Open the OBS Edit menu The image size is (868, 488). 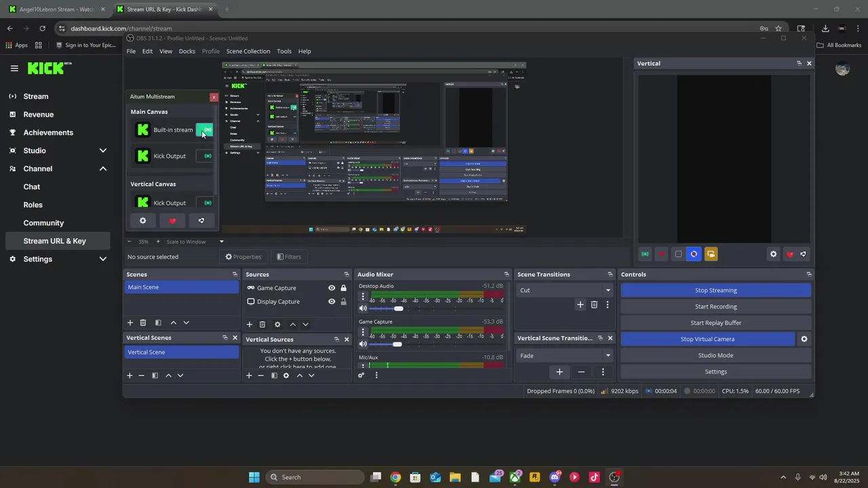(x=147, y=52)
